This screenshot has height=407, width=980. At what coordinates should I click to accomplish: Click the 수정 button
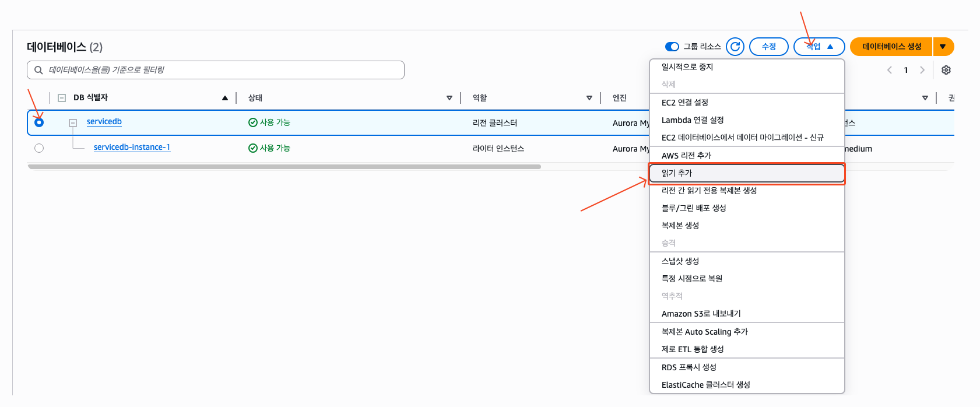(768, 47)
